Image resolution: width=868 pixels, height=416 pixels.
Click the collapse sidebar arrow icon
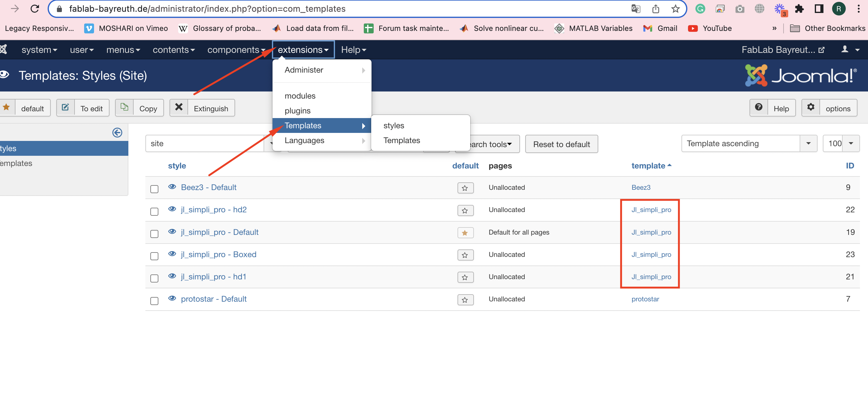point(117,133)
